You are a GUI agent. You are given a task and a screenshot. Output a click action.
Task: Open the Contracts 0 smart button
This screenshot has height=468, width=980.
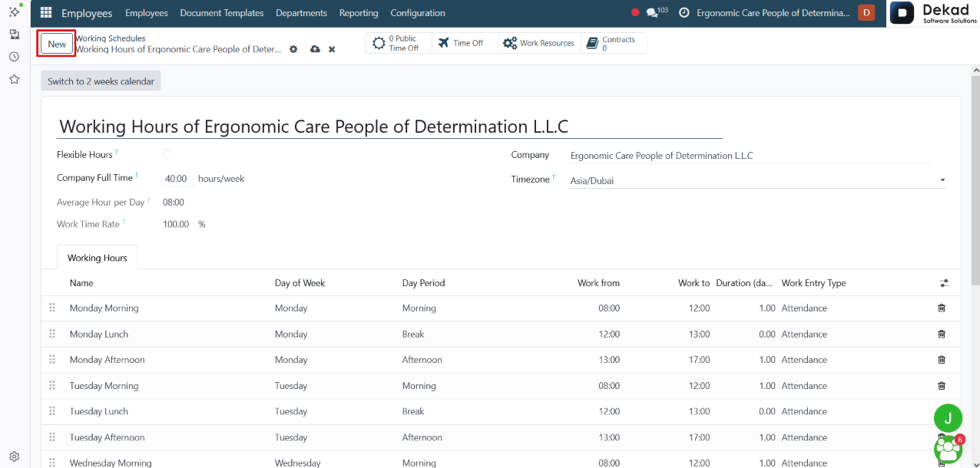click(614, 43)
